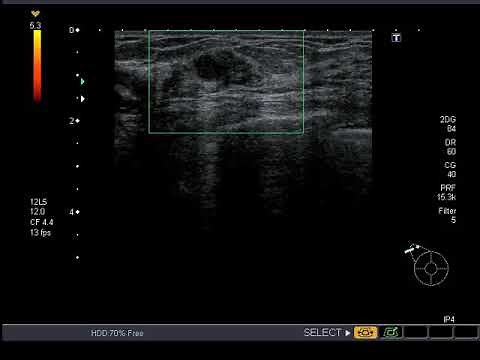This screenshot has height=360, width=480.
Task: Click the power Doppler color scale bar
Action: click(37, 67)
